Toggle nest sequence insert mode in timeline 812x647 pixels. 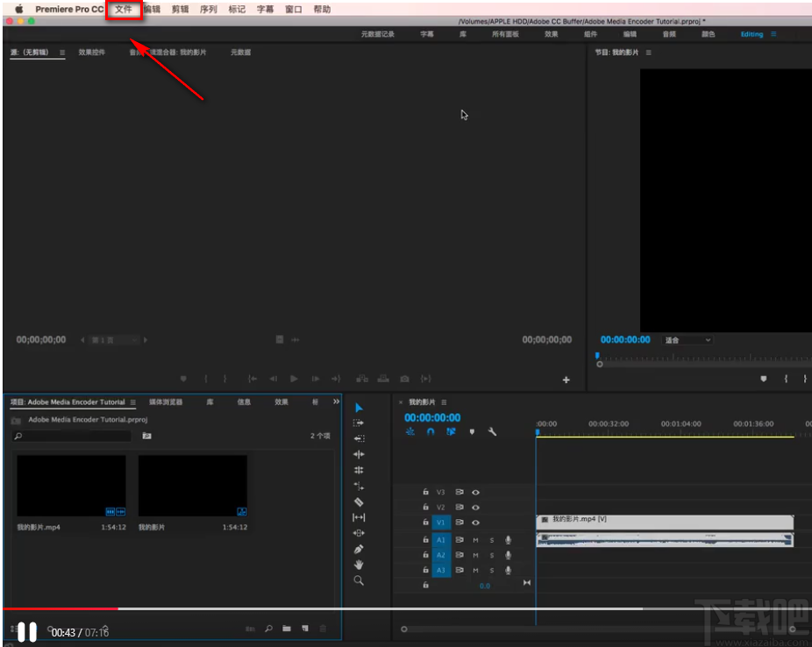click(x=410, y=431)
